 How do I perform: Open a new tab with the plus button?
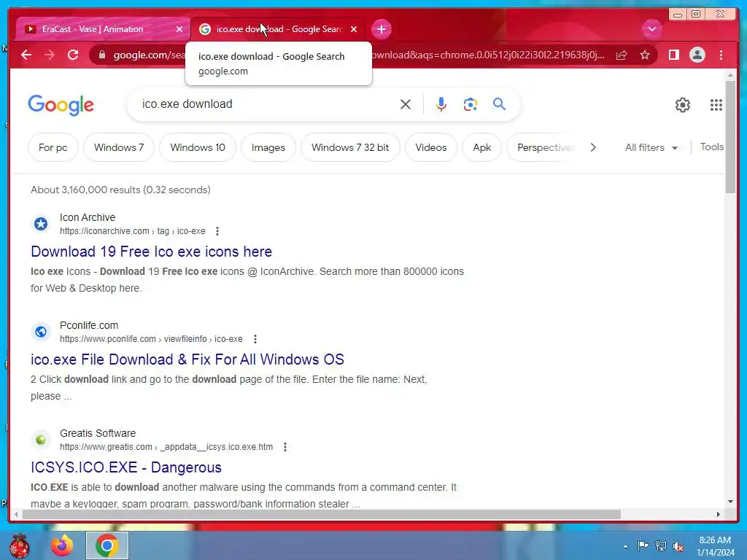click(x=381, y=29)
